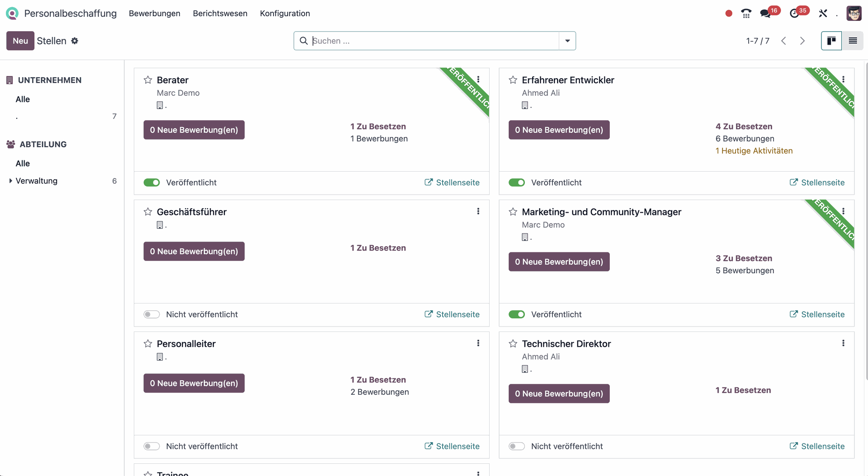
Task: Open the Stellen settings gear
Action: point(75,41)
